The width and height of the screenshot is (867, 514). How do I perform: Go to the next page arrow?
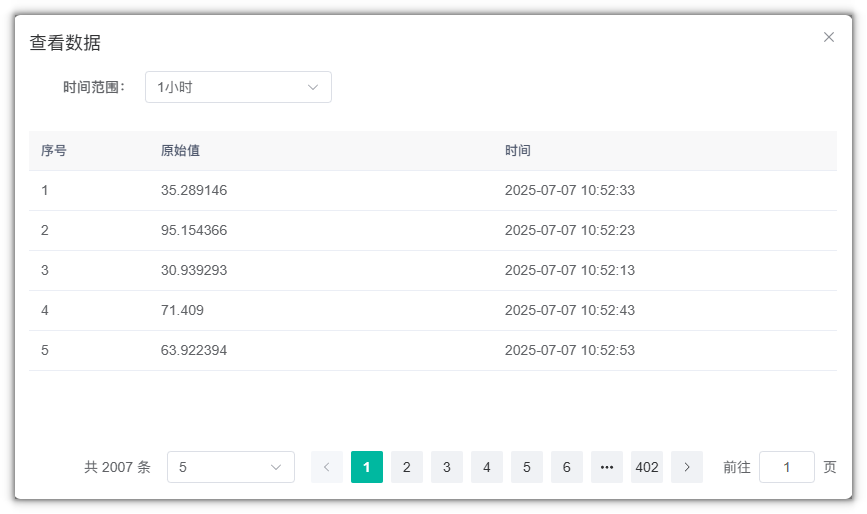pos(687,467)
